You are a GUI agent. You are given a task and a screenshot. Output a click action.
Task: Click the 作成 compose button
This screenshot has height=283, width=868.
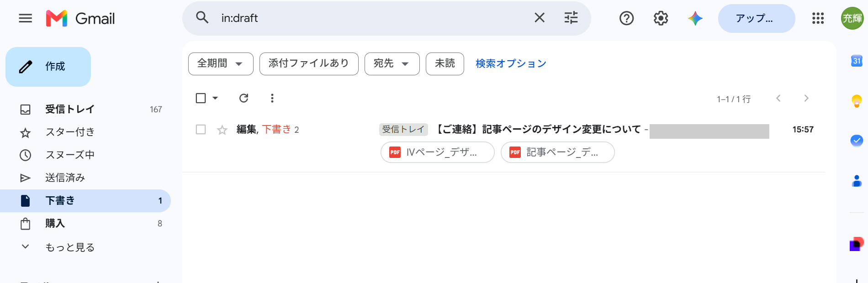tap(48, 67)
